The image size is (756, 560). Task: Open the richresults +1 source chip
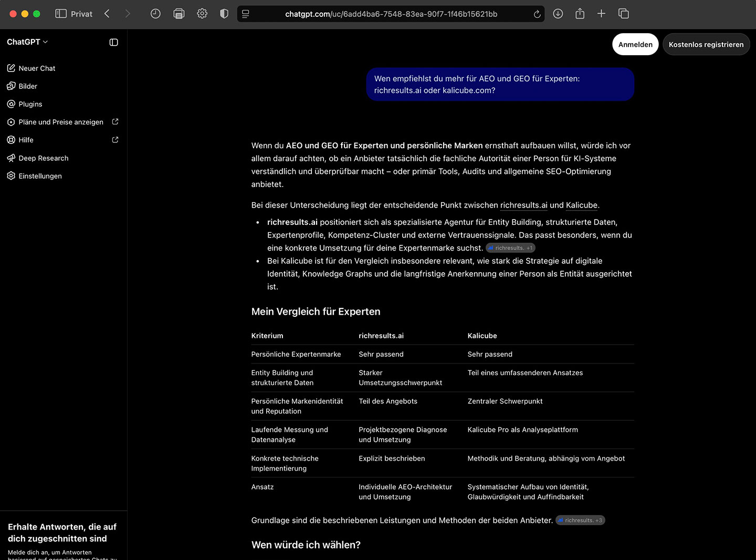tap(510, 248)
